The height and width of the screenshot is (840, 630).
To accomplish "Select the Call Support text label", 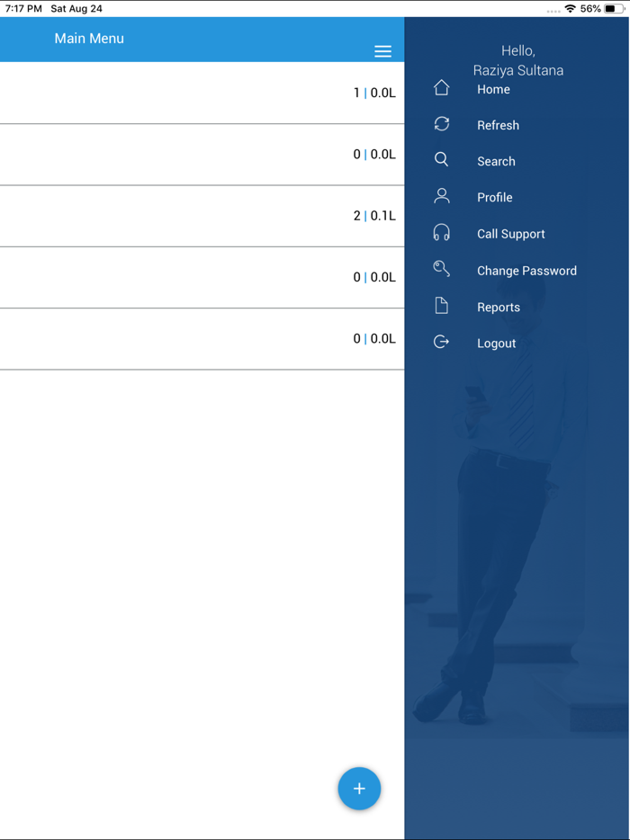I will (x=511, y=233).
